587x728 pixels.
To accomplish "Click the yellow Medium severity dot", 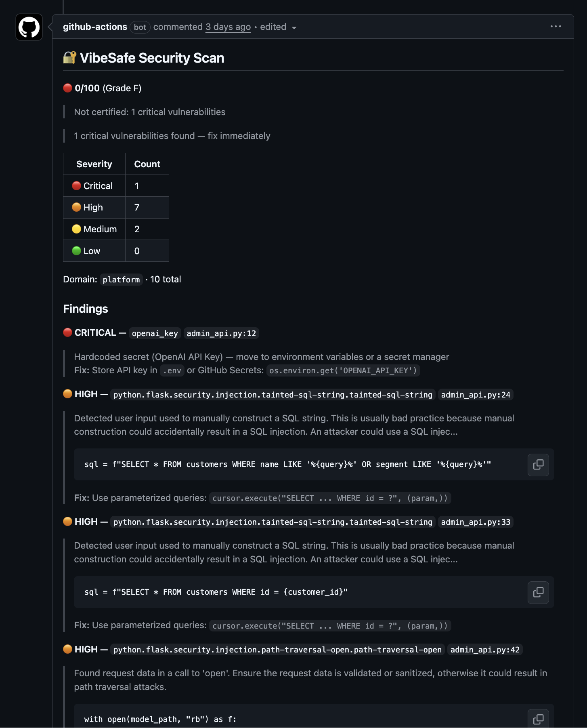I will point(76,229).
